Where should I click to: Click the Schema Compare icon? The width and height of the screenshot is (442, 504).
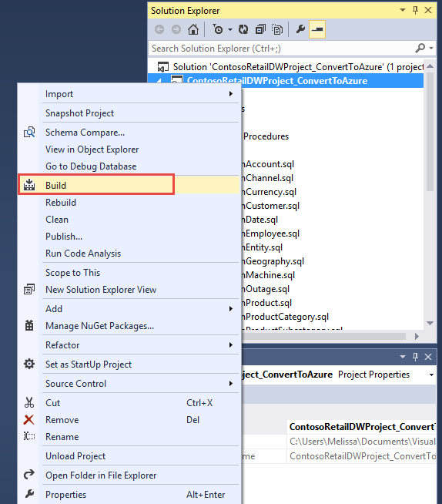(29, 132)
